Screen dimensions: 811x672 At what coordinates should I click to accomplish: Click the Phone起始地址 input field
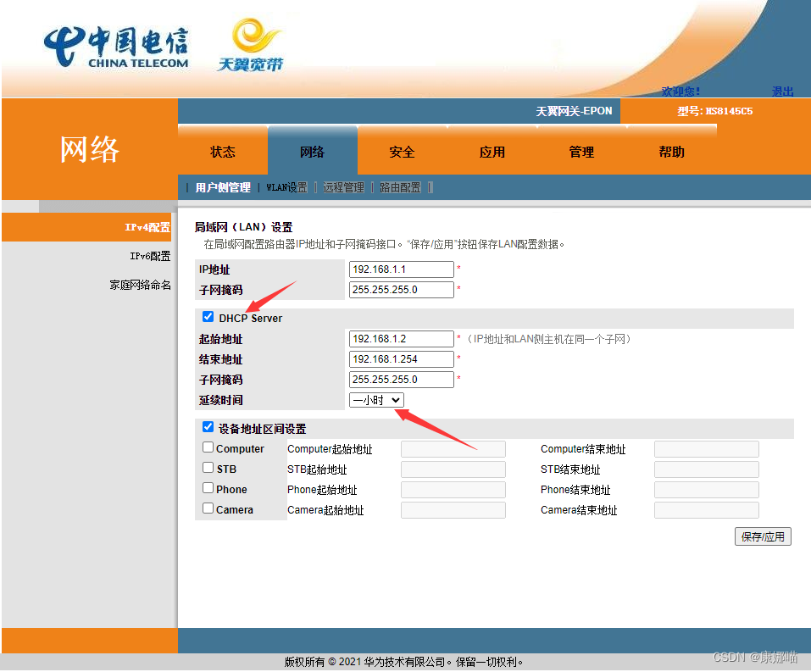pyautogui.click(x=453, y=490)
